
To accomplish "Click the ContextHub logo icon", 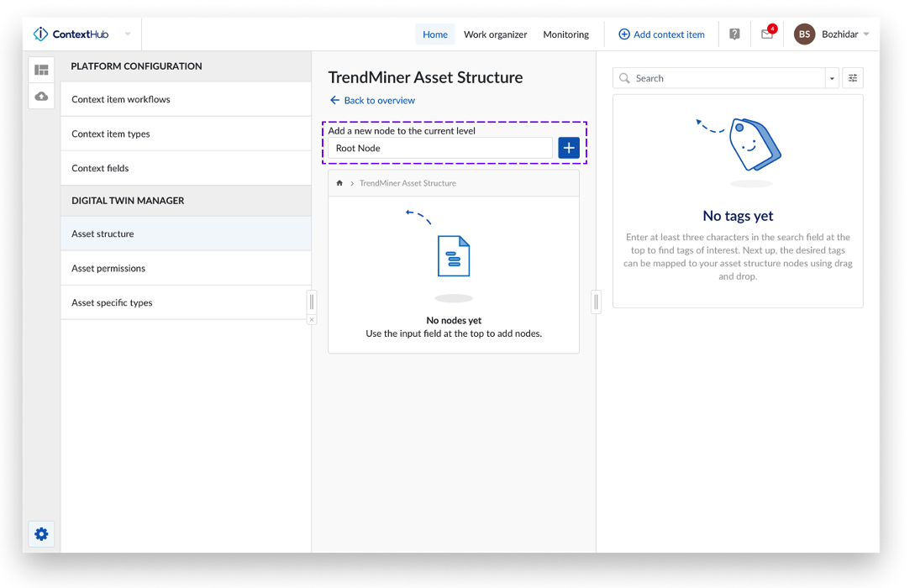I will point(40,34).
